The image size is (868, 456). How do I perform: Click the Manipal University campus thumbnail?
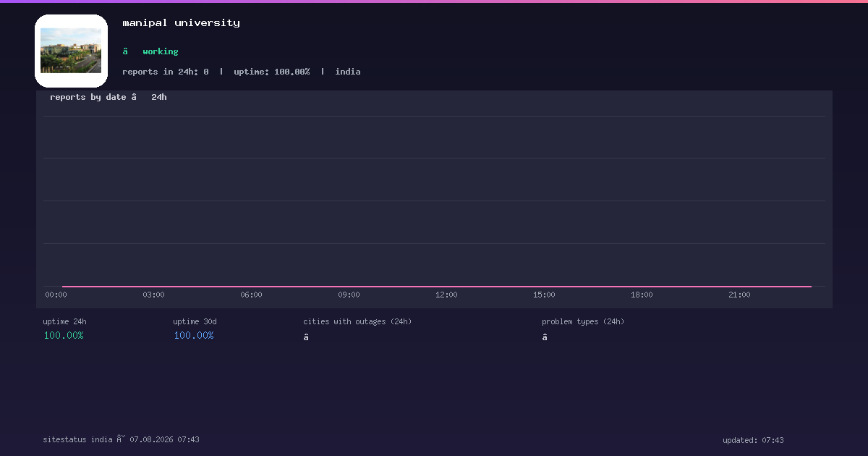point(71,51)
